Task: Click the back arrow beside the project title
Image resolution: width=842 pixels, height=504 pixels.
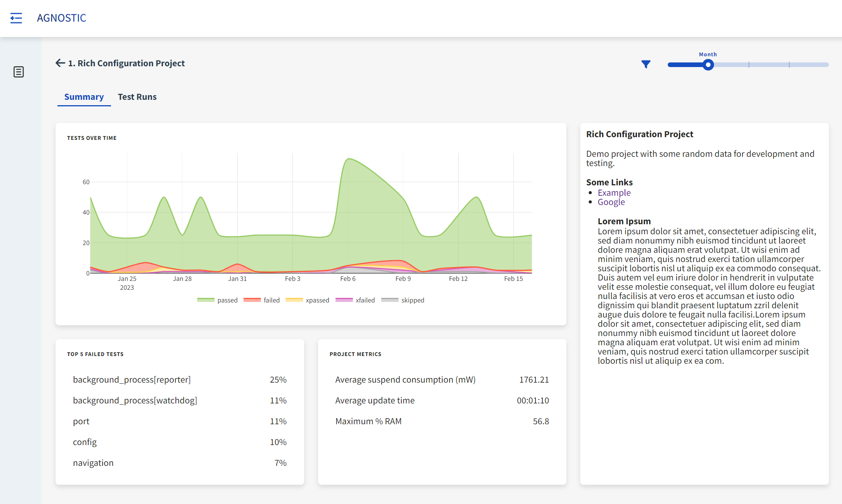Action: (60, 63)
